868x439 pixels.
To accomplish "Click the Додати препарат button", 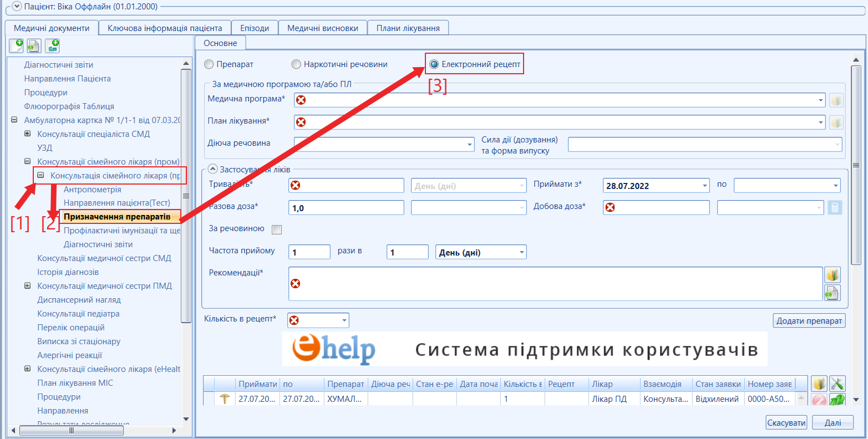I will pos(809,320).
